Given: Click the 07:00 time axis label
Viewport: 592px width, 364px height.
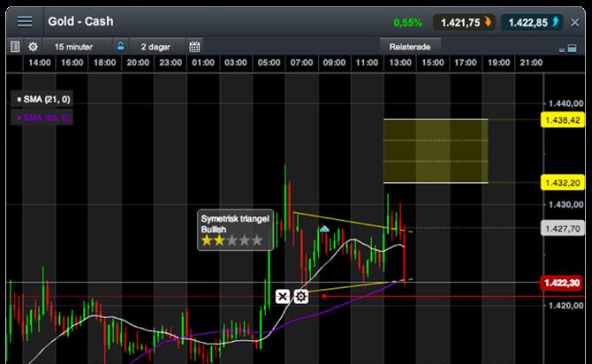Looking at the screenshot, I should pyautogui.click(x=301, y=63).
